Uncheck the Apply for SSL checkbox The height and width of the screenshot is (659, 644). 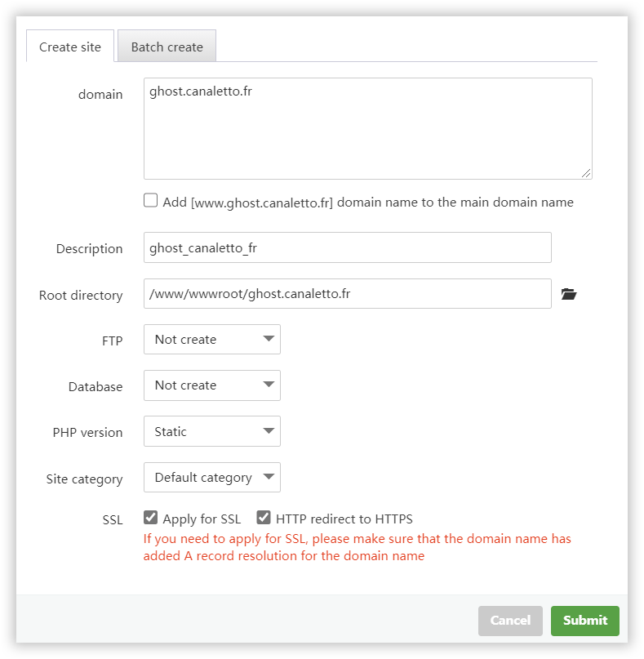(x=151, y=518)
